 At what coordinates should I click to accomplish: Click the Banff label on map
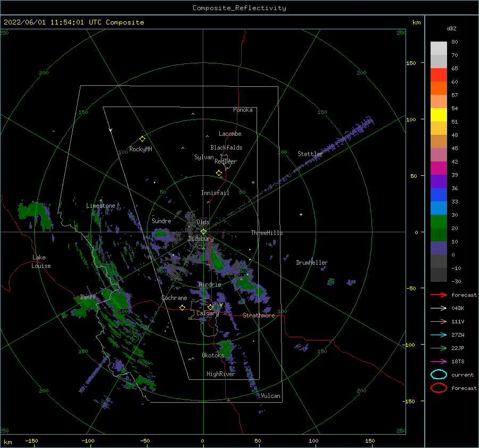tap(88, 297)
